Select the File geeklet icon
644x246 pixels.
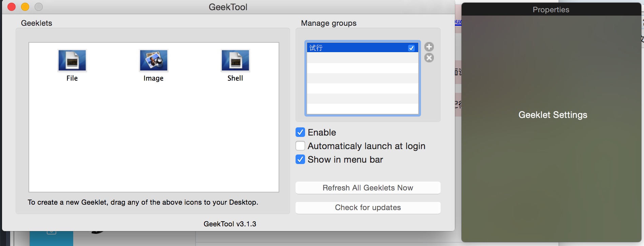pos(72,61)
